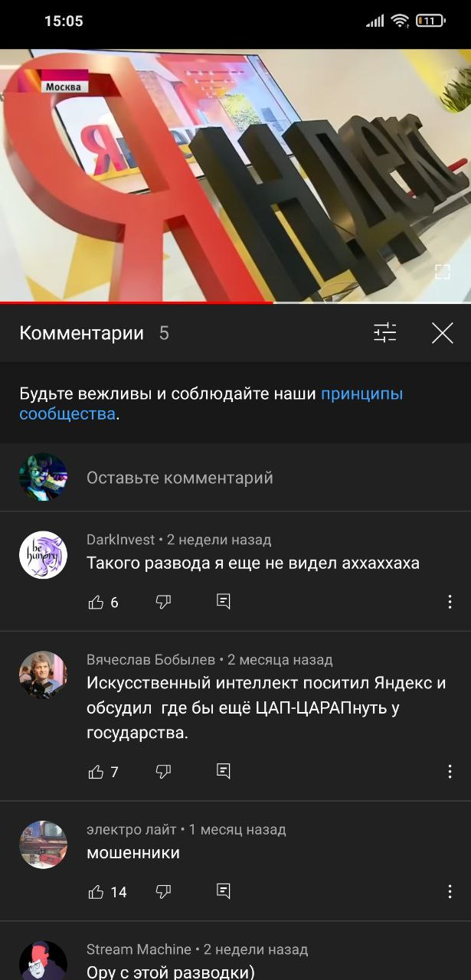The width and height of the screenshot is (471, 980).
Task: Dislike Вячеслав Бобылев's comment
Action: (x=163, y=772)
